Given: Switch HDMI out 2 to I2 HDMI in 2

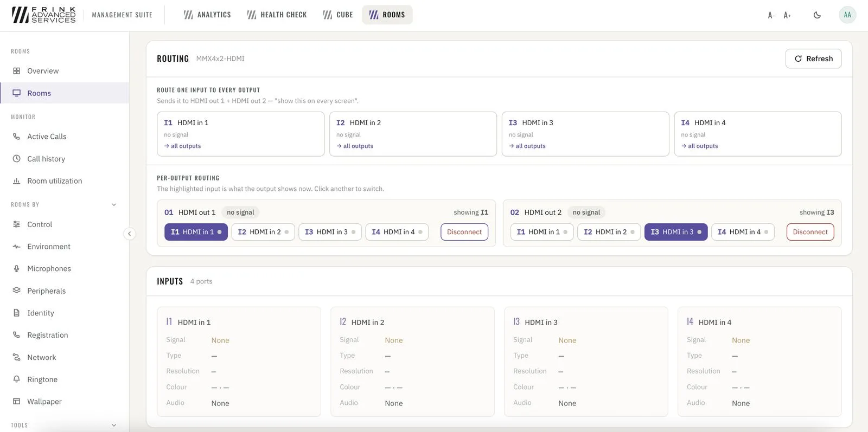Looking at the screenshot, I should pos(609,232).
